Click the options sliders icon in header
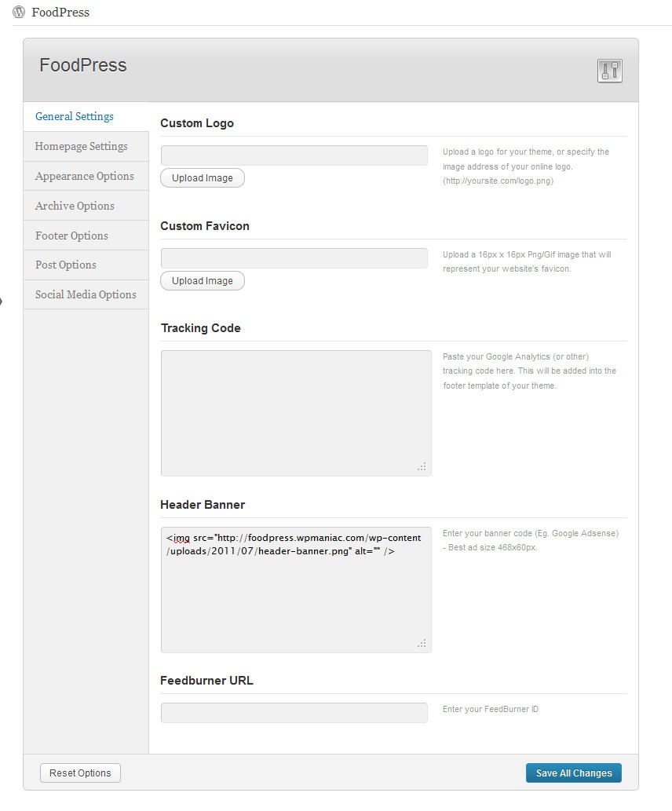 [x=609, y=71]
